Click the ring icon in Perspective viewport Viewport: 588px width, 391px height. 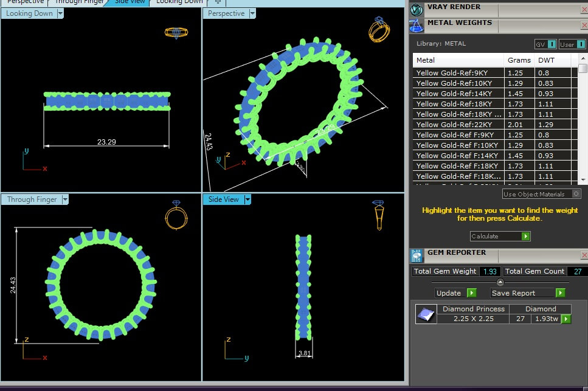379,30
